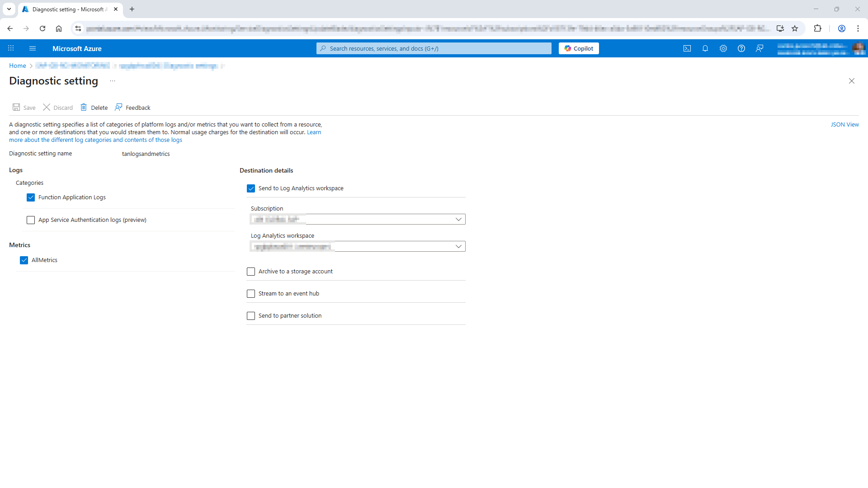
Task: Toggle the AllMetrics checkbox
Action: [x=24, y=260]
